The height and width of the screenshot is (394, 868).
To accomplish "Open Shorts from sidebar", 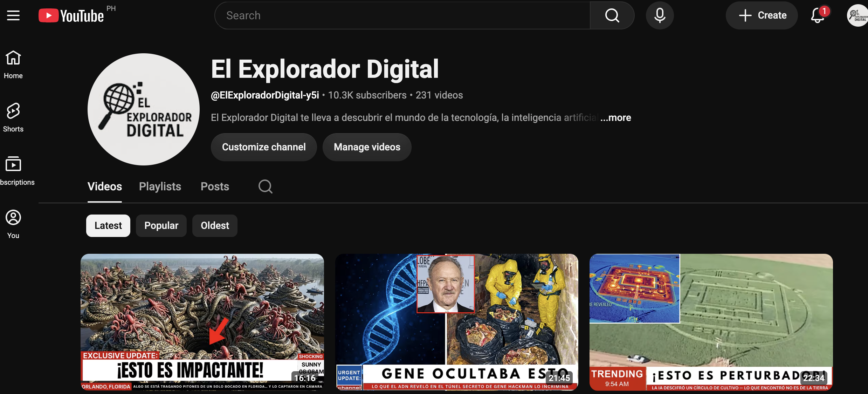I will click(x=13, y=118).
